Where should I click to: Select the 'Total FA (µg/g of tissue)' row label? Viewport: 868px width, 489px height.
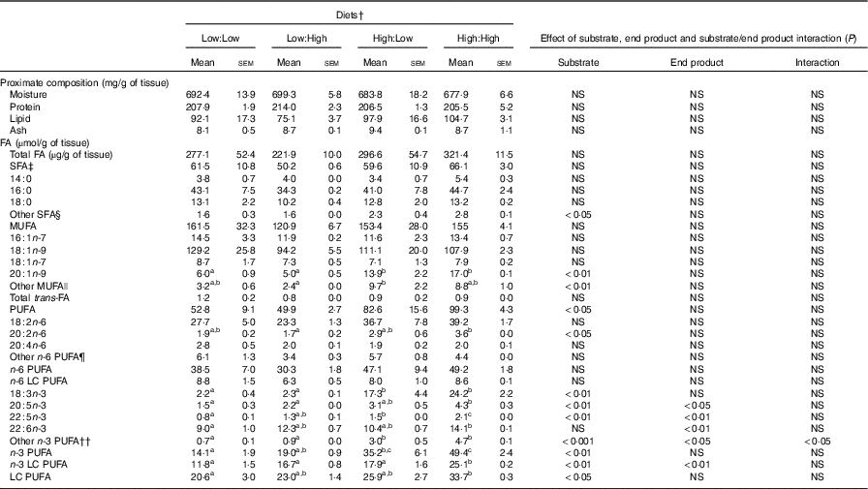click(x=61, y=158)
